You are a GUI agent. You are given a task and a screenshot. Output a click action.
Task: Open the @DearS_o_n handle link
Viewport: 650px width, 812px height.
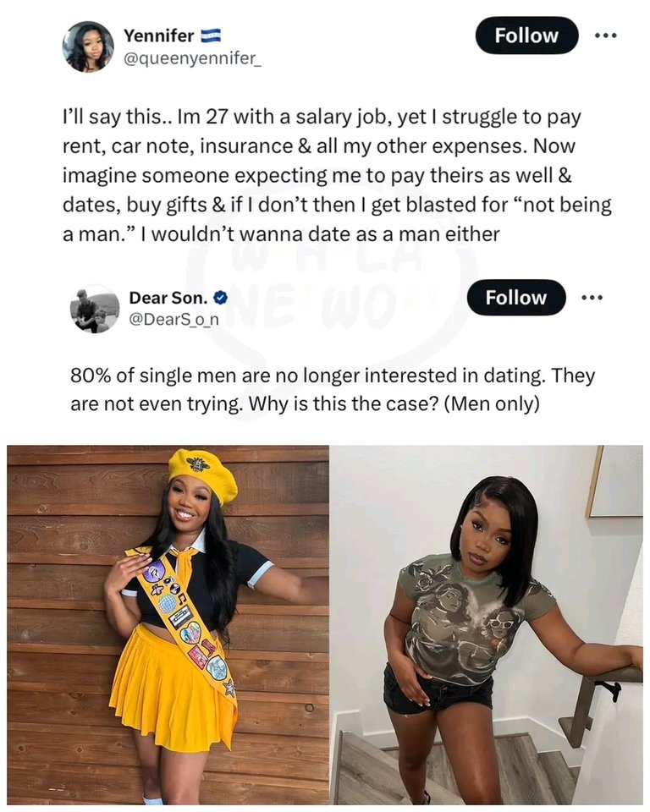[174, 321]
